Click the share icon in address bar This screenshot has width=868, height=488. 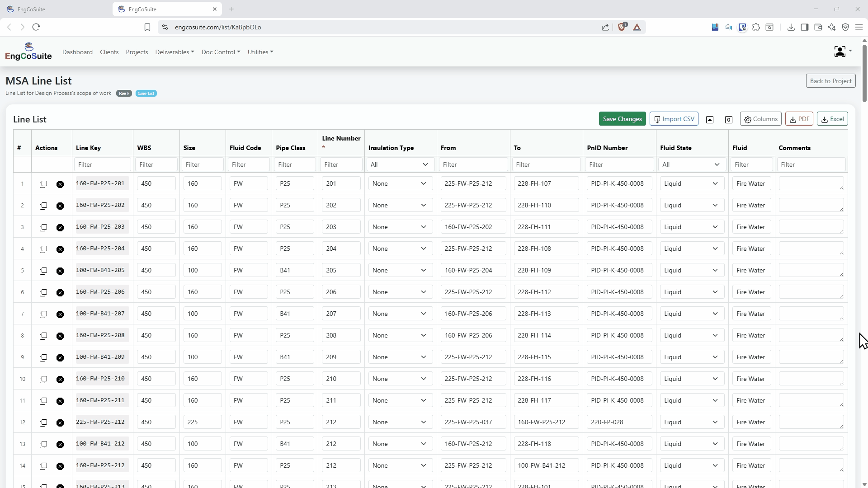point(605,27)
